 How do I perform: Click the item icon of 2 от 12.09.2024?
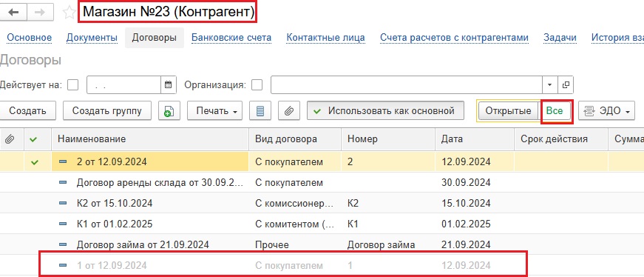63,162
